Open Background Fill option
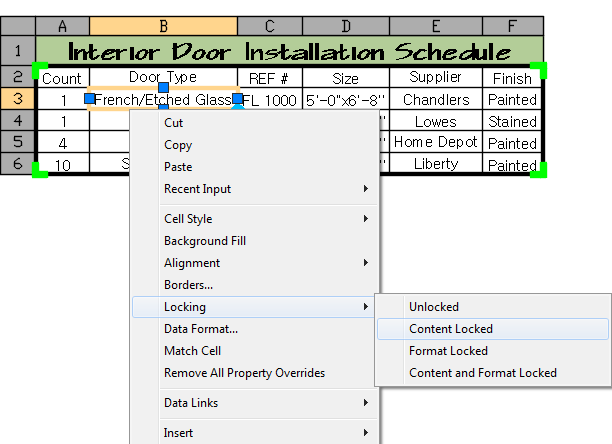Viewport: 612px width, 444px height. [204, 241]
